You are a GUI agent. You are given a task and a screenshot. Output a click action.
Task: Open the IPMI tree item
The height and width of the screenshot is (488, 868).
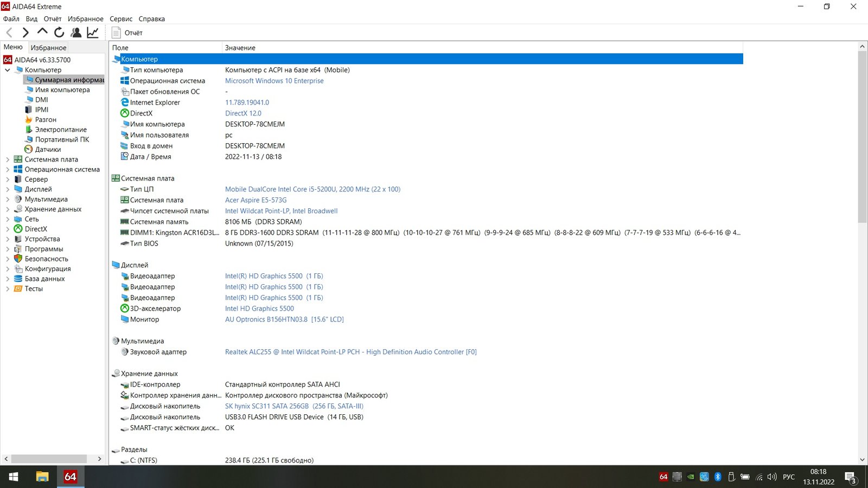[x=42, y=110]
